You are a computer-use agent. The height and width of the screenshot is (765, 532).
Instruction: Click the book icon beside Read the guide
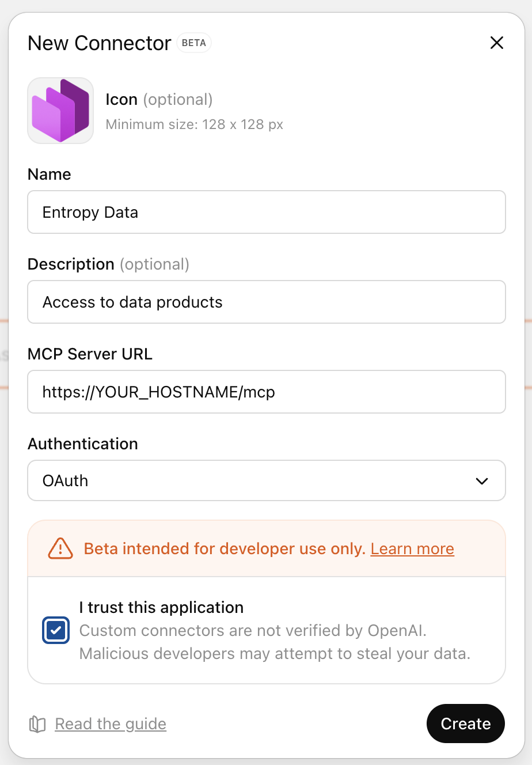(36, 724)
